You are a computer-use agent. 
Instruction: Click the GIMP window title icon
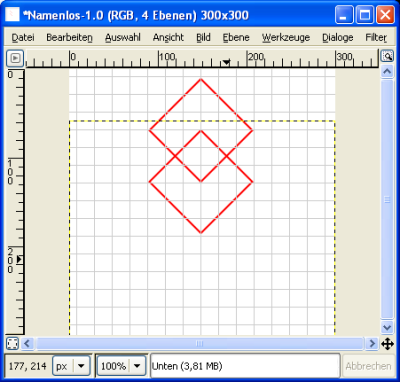[13, 15]
